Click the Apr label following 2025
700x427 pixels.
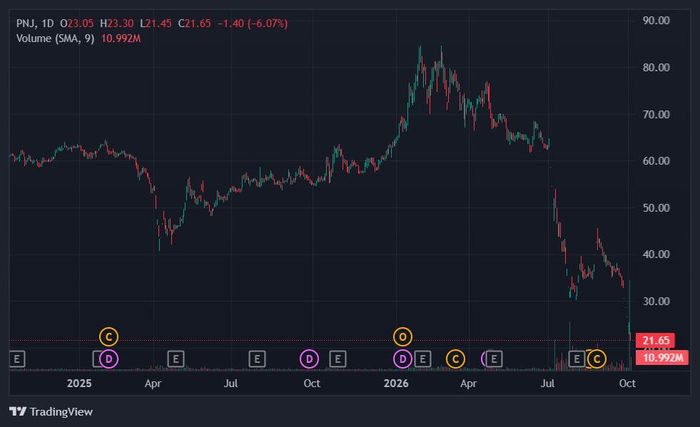point(153,383)
